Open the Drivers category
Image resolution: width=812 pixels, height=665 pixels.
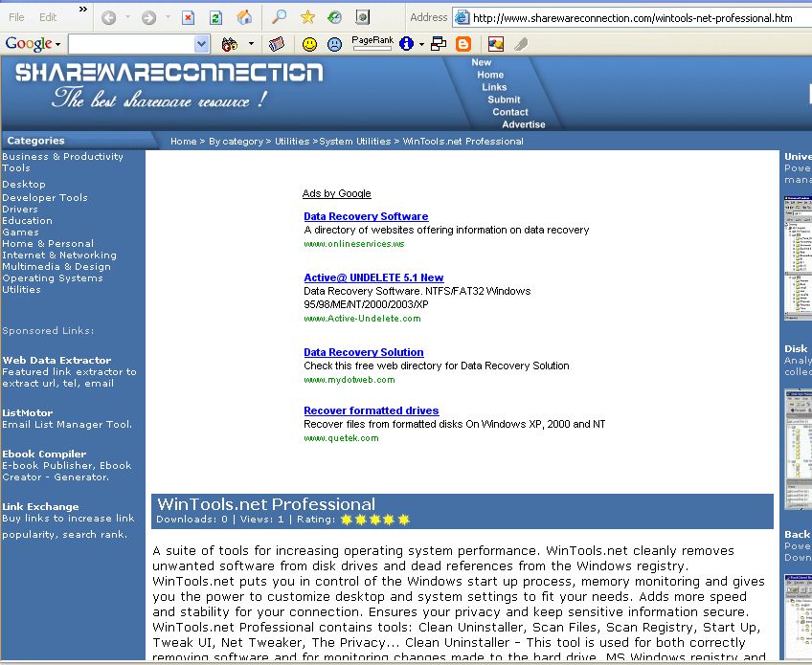coord(20,210)
